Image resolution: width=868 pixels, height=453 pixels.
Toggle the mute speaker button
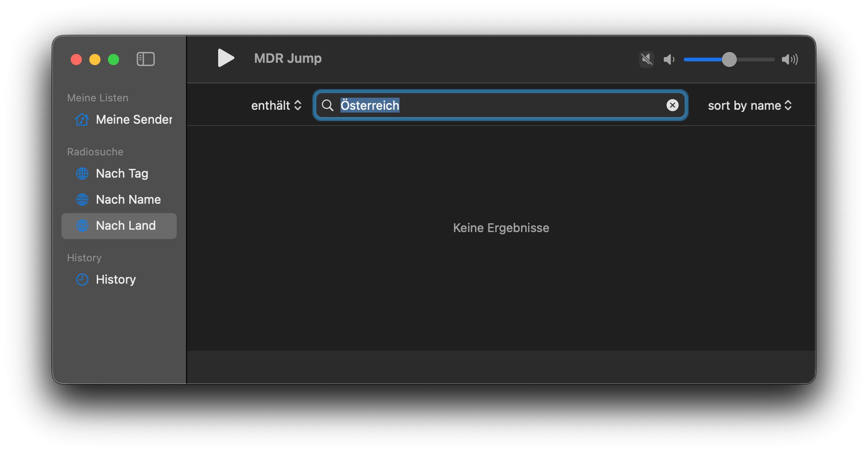(x=646, y=59)
